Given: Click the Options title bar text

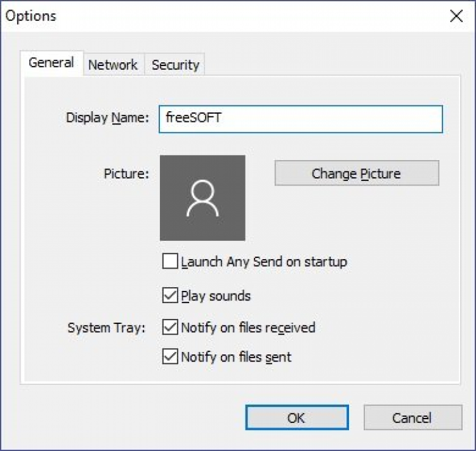Looking at the screenshot, I should 31,17.
